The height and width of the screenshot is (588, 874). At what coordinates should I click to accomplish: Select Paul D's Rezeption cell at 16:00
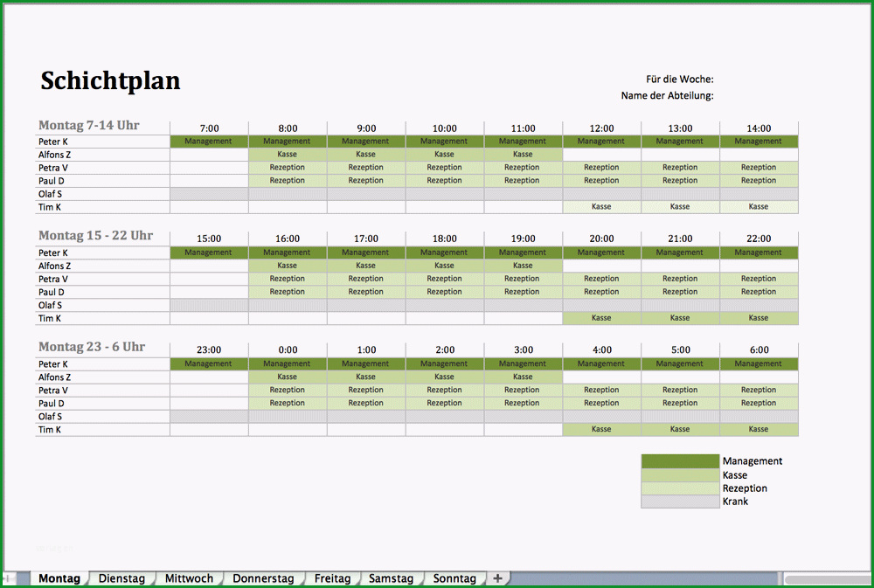pyautogui.click(x=288, y=292)
